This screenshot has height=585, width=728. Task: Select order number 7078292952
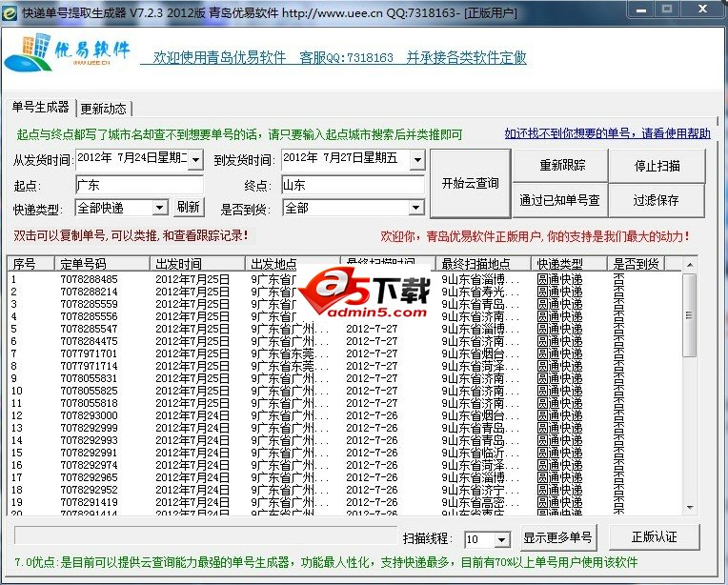(x=90, y=490)
